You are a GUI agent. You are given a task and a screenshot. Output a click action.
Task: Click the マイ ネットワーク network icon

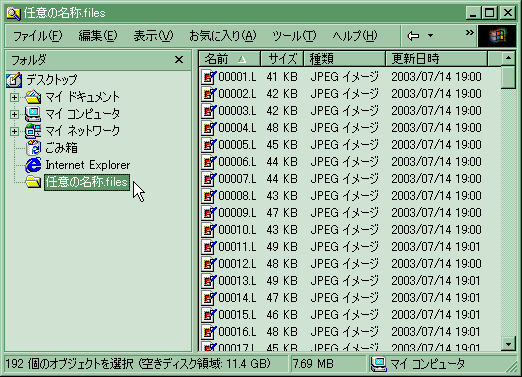[33, 131]
